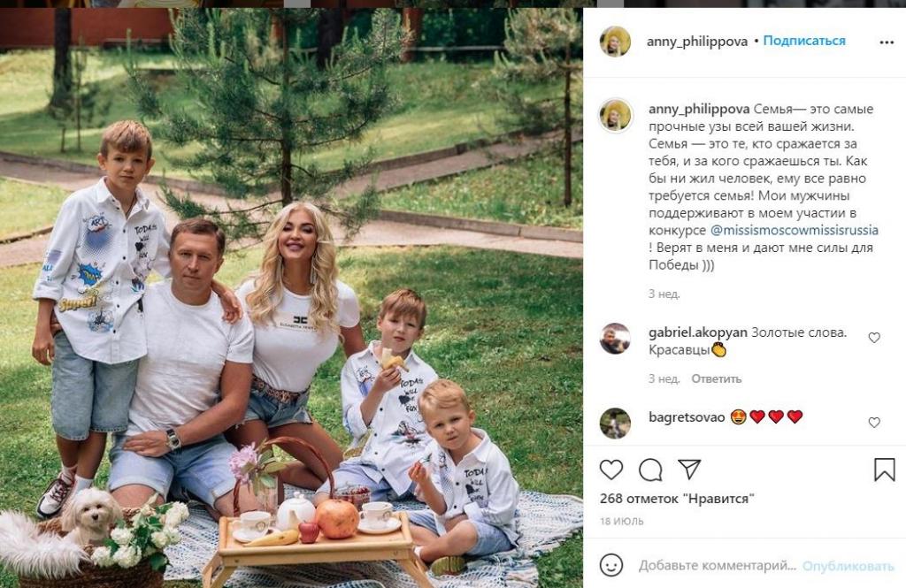Viewport: 906px width, 588px height.
Task: Save post with the bookmark icon
Action: pos(884,470)
